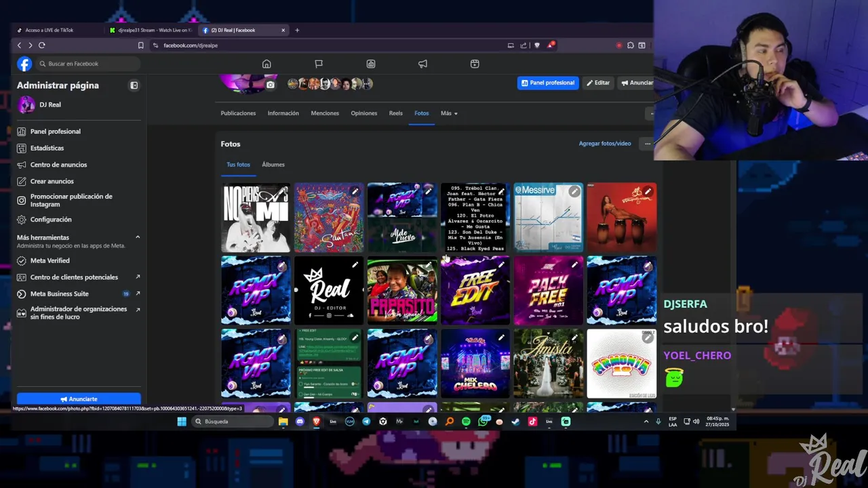This screenshot has height=488, width=868.
Task: Click the Brave Shields lion icon
Action: coord(537,45)
